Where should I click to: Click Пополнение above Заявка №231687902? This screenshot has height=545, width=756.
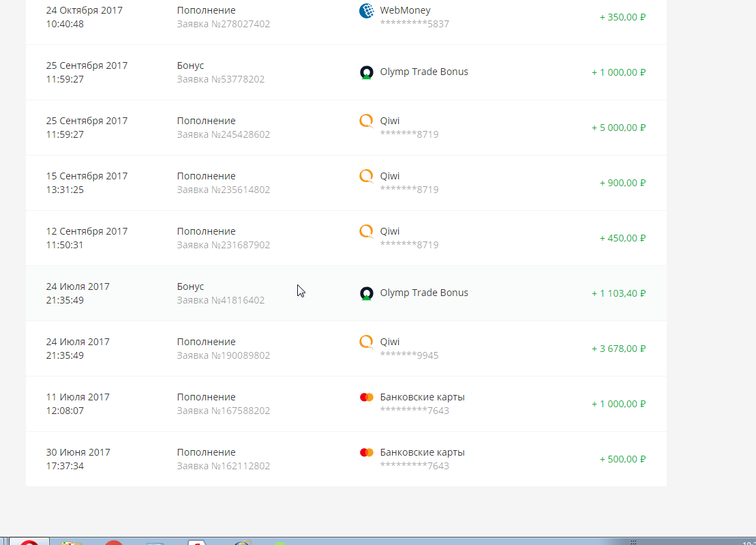pyautogui.click(x=206, y=231)
